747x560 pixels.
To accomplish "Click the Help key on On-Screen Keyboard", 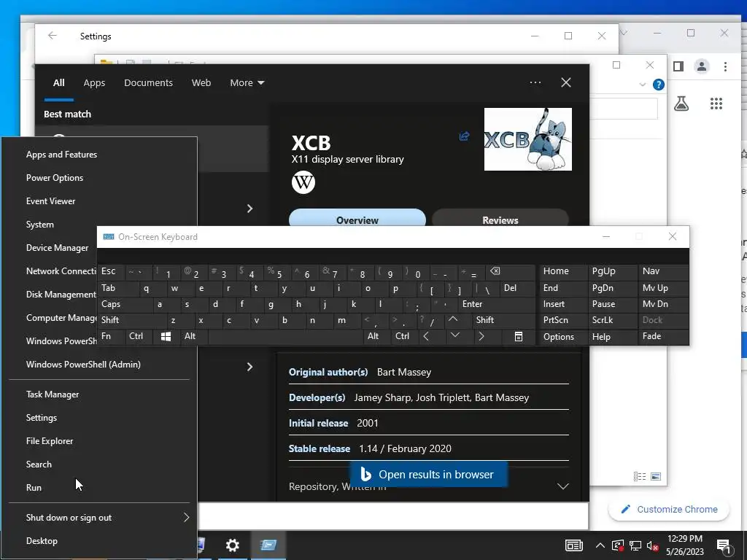I will (x=613, y=337).
